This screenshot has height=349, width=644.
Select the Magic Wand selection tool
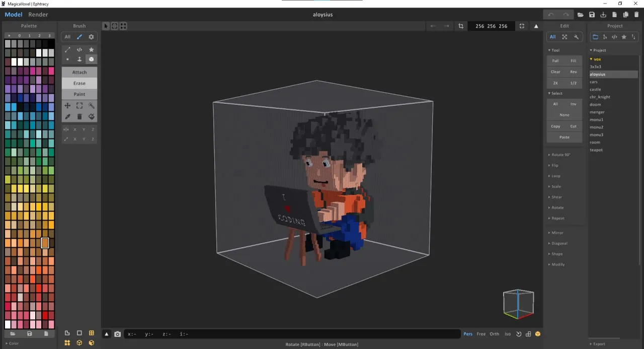pos(91,105)
